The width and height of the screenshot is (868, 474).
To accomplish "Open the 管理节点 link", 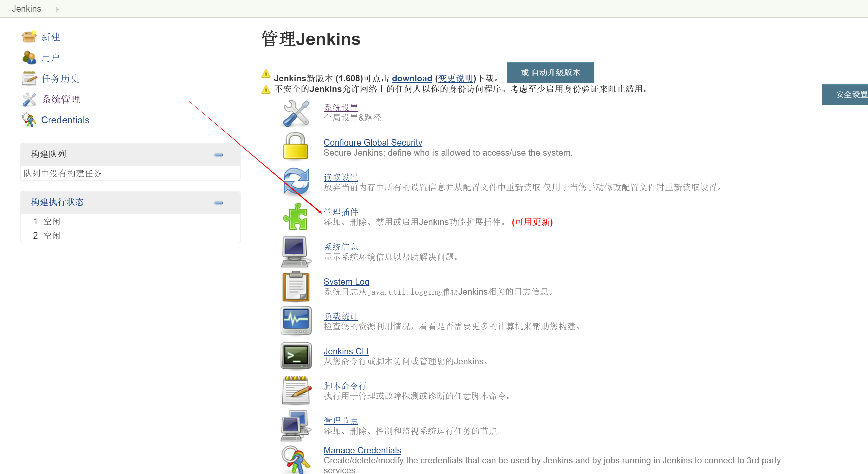I will point(341,420).
